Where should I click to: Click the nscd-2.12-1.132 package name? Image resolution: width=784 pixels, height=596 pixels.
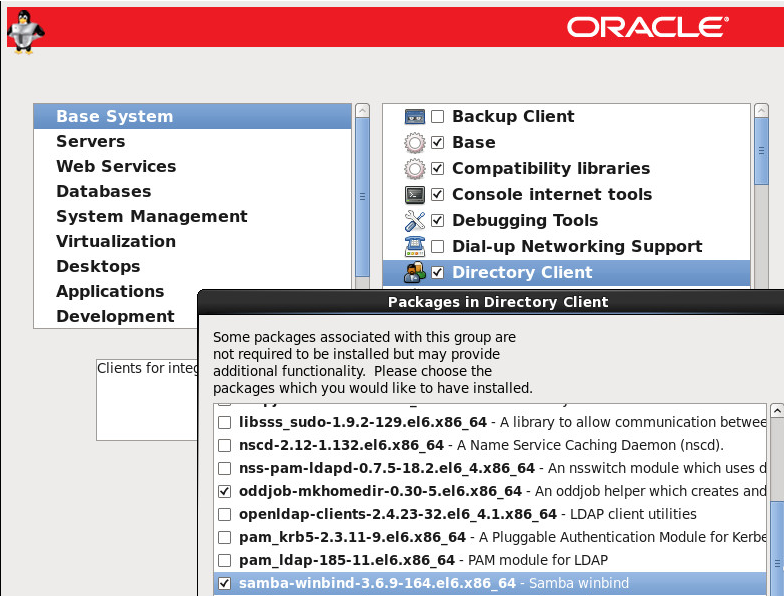tap(341, 446)
